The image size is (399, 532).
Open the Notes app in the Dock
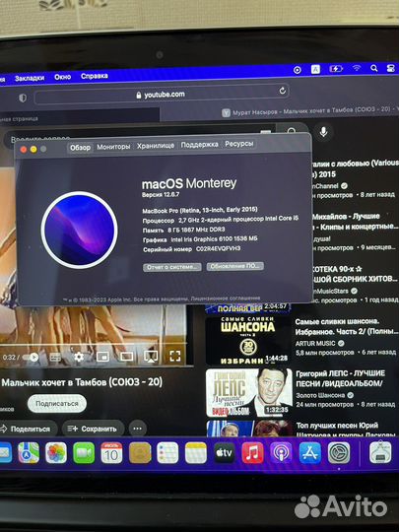(196, 453)
